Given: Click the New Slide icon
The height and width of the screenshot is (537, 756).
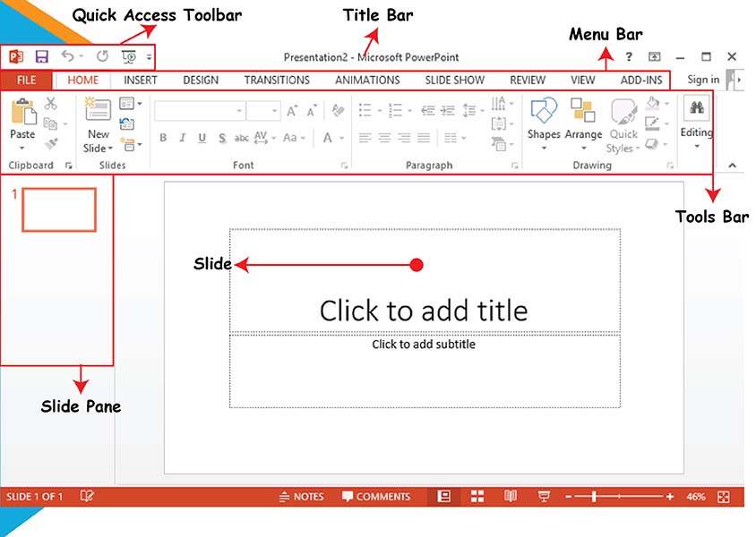Looking at the screenshot, I should coord(98,109).
